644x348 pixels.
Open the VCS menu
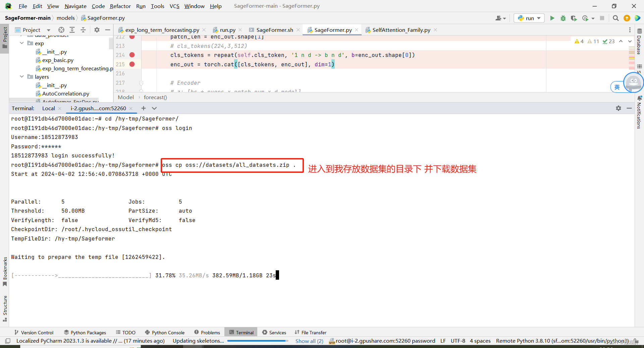[174, 6]
